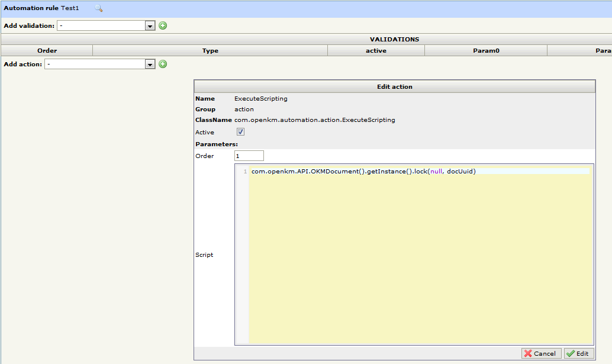
Task: Click line number 1 in editor gutter
Action: (245, 172)
